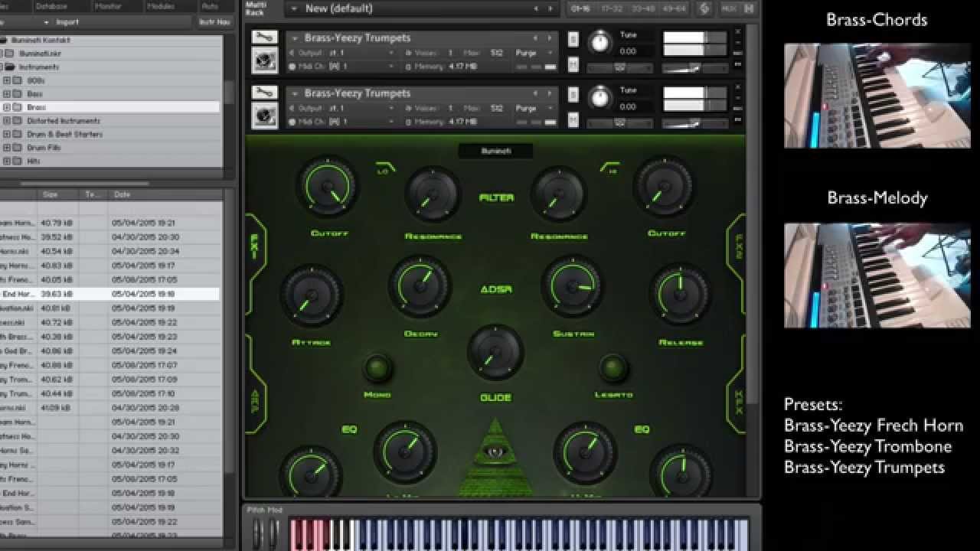
Task: Expand the Hits folder
Action: pyautogui.click(x=7, y=161)
